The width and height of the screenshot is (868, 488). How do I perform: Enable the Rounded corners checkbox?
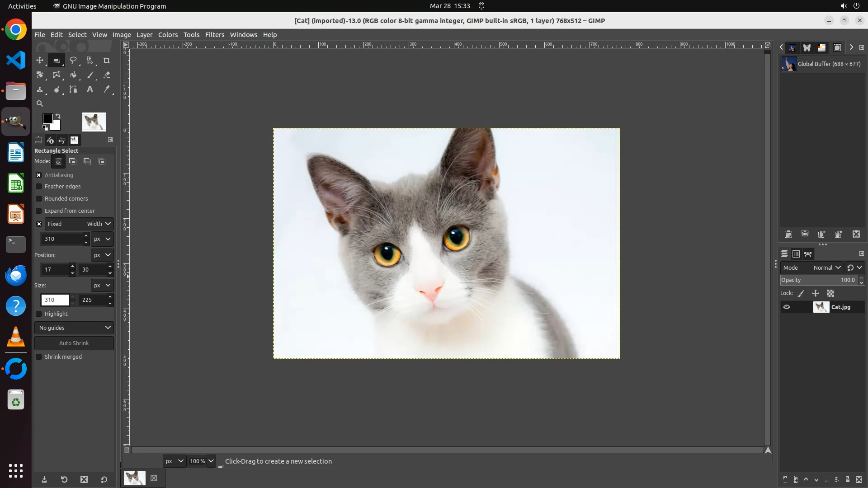pyautogui.click(x=39, y=199)
